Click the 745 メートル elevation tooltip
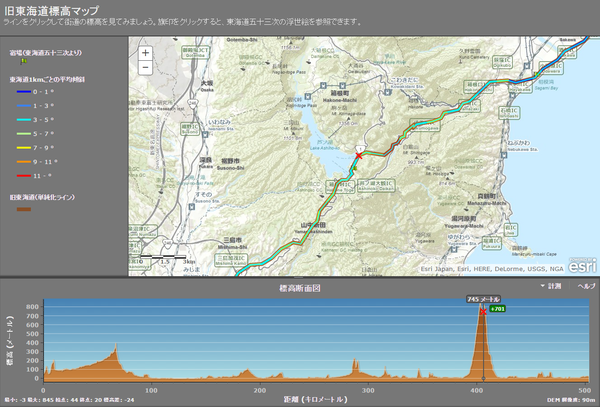 pyautogui.click(x=483, y=298)
